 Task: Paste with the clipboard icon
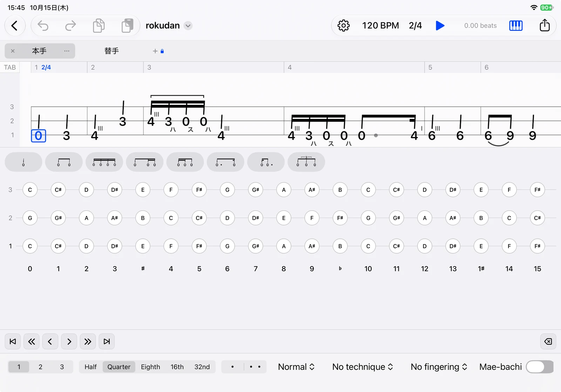coord(127,26)
